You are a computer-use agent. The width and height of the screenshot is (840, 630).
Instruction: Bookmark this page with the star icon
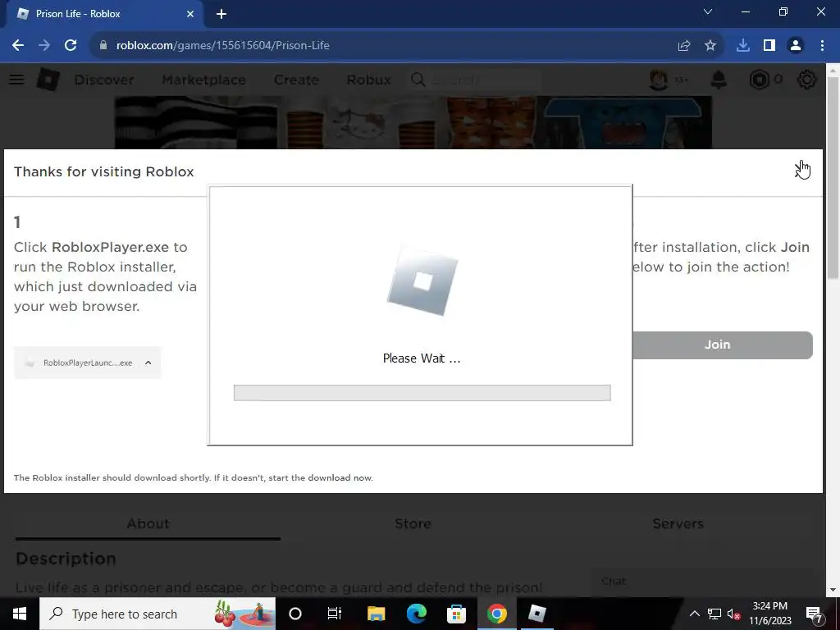click(x=710, y=46)
